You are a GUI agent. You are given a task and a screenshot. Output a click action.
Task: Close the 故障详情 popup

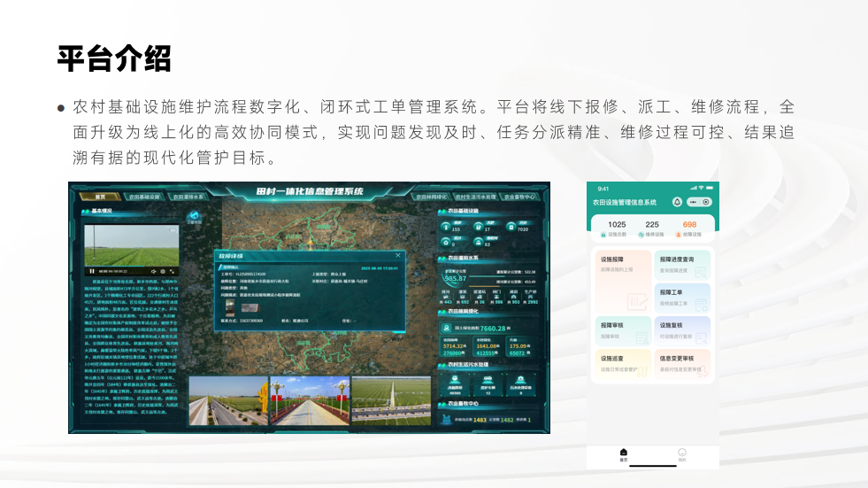click(397, 255)
